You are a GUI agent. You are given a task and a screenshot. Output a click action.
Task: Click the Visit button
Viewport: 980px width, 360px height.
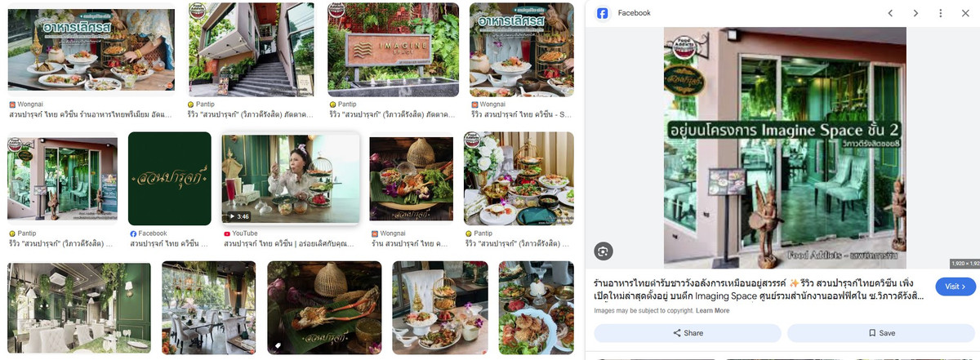pyautogui.click(x=955, y=287)
